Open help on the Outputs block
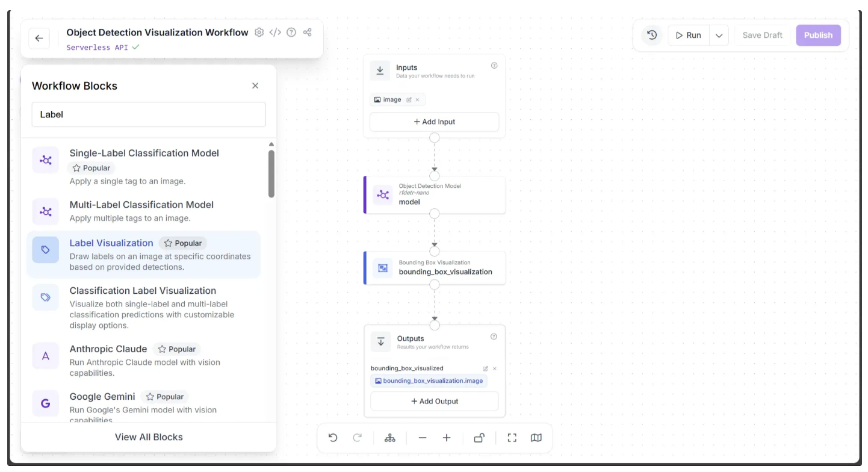The width and height of the screenshot is (868, 472). click(x=494, y=337)
